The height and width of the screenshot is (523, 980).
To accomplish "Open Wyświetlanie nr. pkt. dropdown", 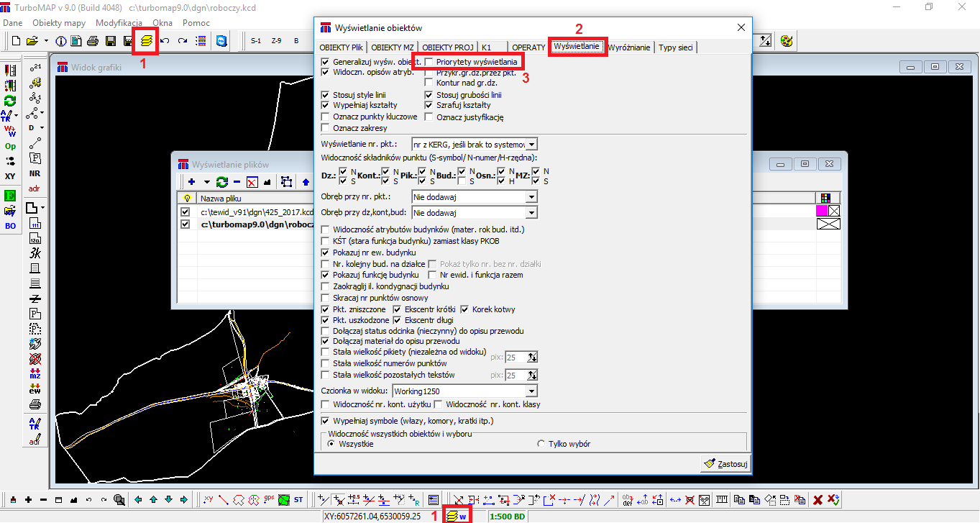I will click(531, 144).
